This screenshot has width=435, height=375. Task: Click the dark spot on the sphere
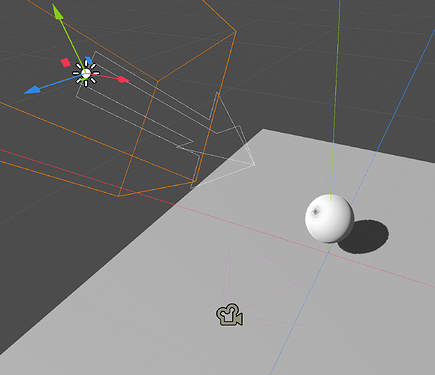pyautogui.click(x=315, y=211)
